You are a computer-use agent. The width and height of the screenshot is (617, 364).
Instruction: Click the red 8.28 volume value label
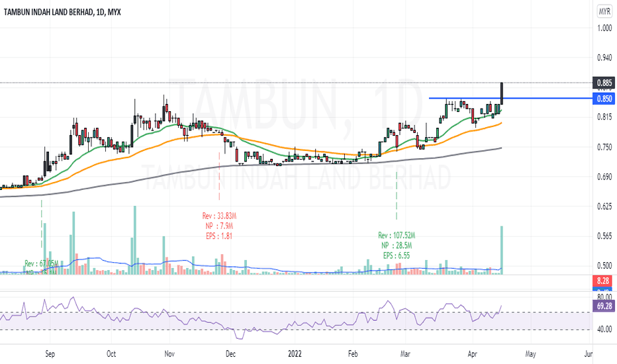click(602, 281)
